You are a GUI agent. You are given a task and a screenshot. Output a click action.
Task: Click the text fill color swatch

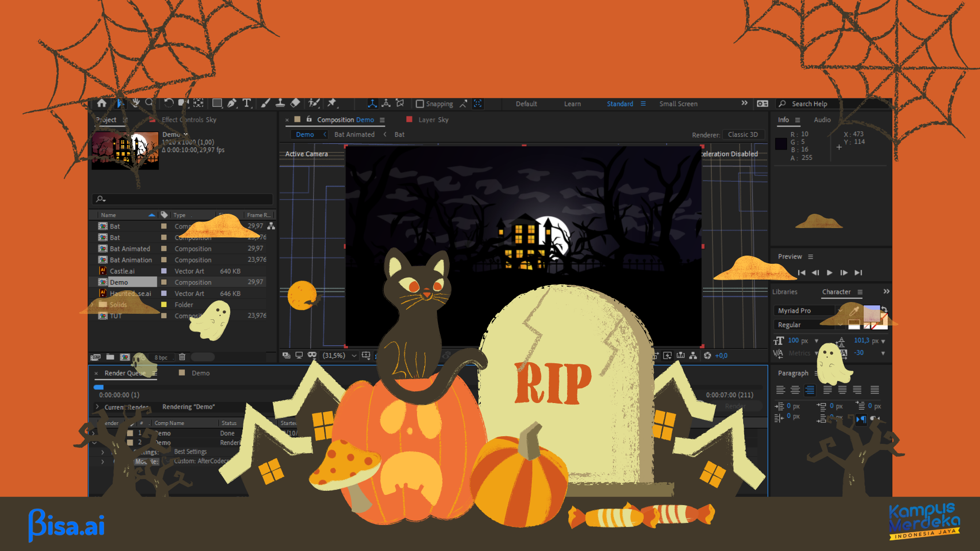point(871,313)
